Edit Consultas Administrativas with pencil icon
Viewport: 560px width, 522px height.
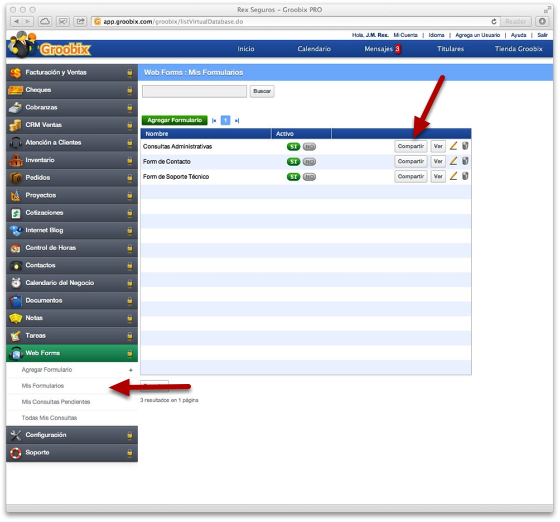click(453, 146)
